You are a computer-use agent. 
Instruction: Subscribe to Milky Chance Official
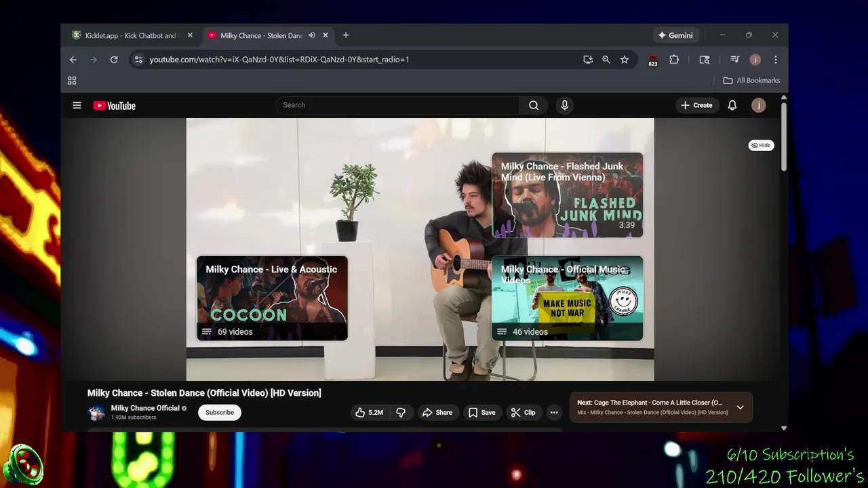(220, 412)
